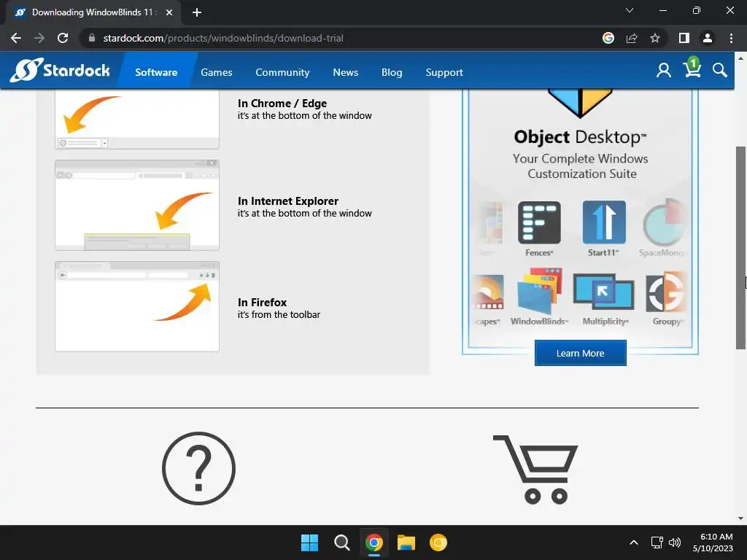Click the Chrome taskbar icon
The image size is (747, 560).
click(374, 542)
